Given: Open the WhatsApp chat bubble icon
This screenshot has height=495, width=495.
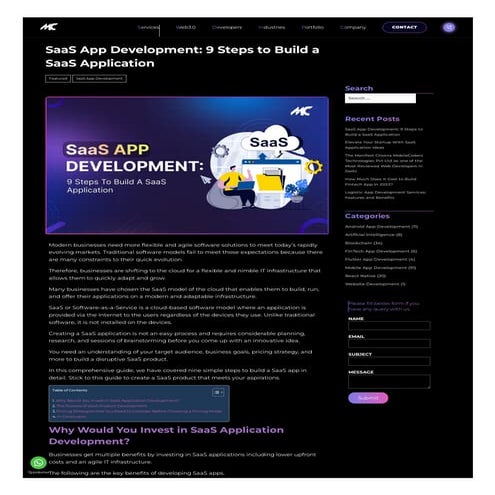Looking at the screenshot, I should pyautogui.click(x=38, y=462).
